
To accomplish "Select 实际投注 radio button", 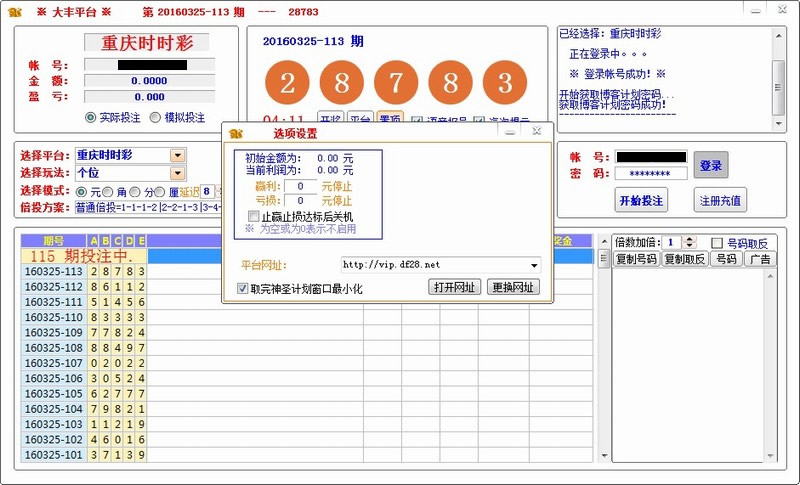I will coord(90,118).
